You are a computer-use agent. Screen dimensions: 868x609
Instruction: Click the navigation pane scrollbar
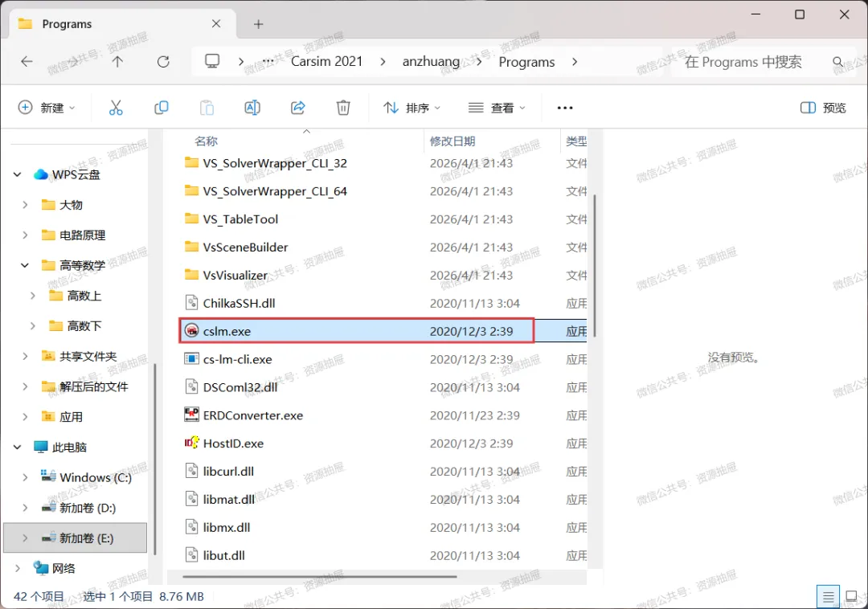[155, 459]
